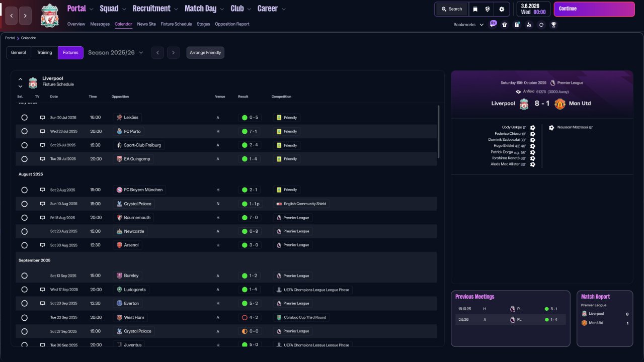Click the Liverpool club crest in header
This screenshot has width=644, height=362.
click(50, 15)
